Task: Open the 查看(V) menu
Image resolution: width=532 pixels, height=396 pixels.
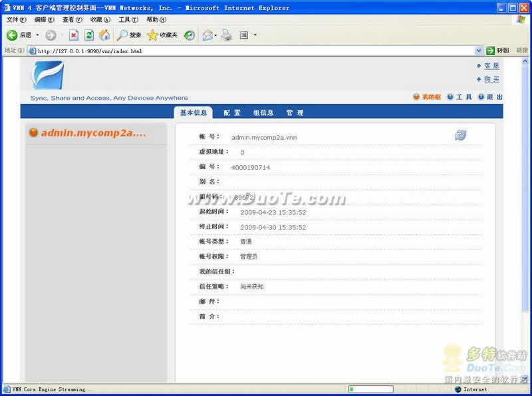Action: coord(72,20)
